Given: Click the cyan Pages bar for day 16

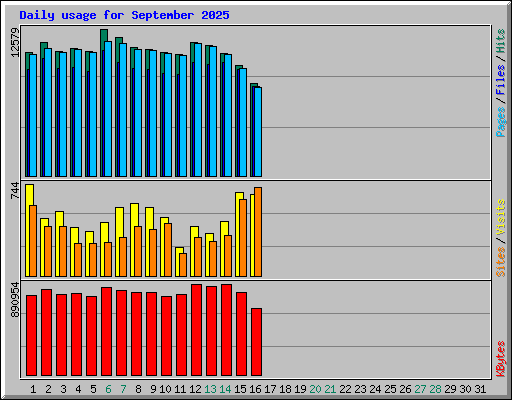Looking at the screenshot, I should 258,132.
